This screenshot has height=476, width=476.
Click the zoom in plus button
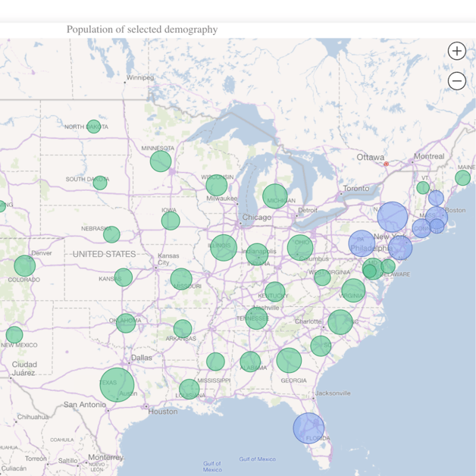pyautogui.click(x=457, y=51)
